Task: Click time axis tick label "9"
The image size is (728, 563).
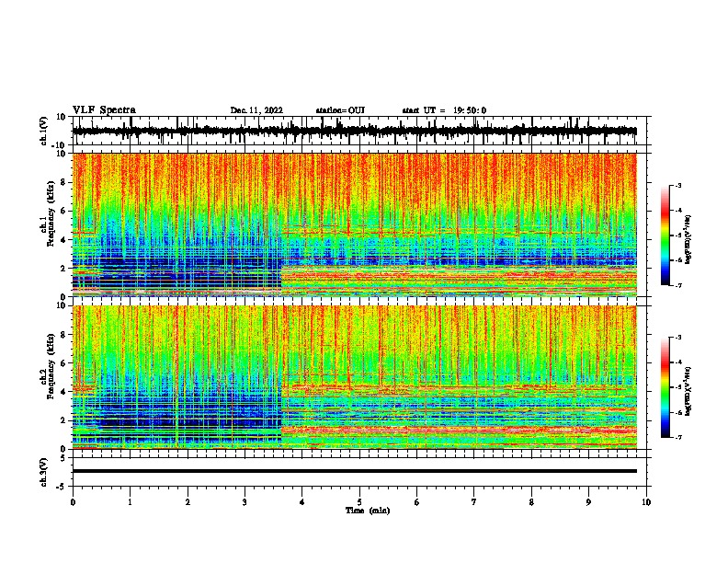Action: click(588, 502)
